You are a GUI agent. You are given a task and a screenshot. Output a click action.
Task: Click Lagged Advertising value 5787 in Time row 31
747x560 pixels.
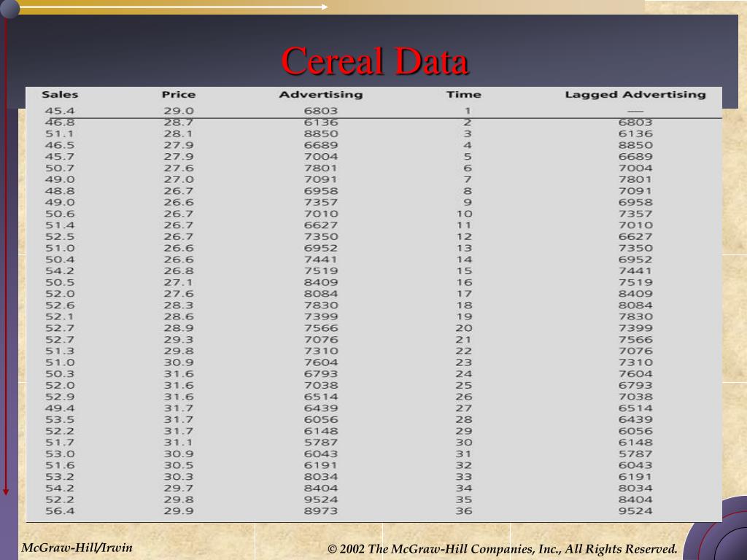click(x=635, y=454)
